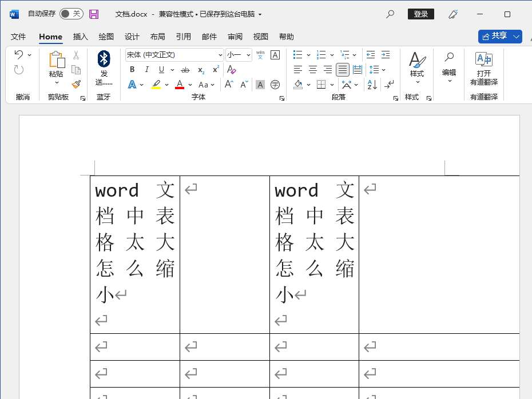Center align the text
The image size is (532, 399).
312,70
